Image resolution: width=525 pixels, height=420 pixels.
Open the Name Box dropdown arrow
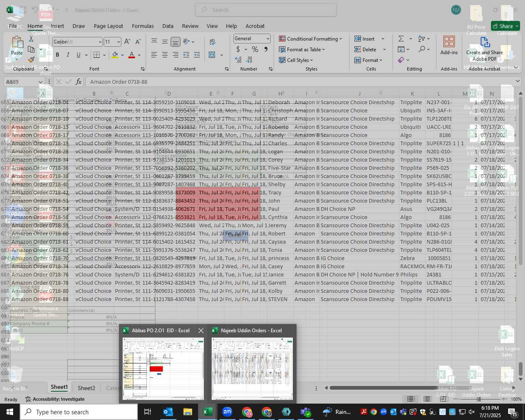coord(40,82)
